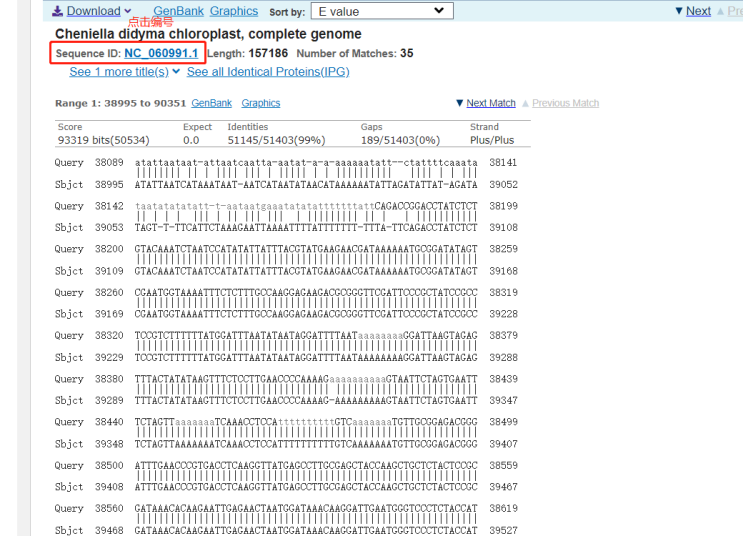Click the Expect value 0.0
The width and height of the screenshot is (743, 536).
[x=191, y=140]
